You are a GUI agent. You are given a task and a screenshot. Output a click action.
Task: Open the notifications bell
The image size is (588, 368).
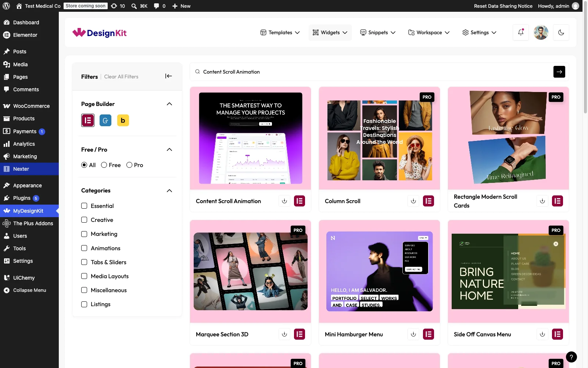[x=521, y=32]
